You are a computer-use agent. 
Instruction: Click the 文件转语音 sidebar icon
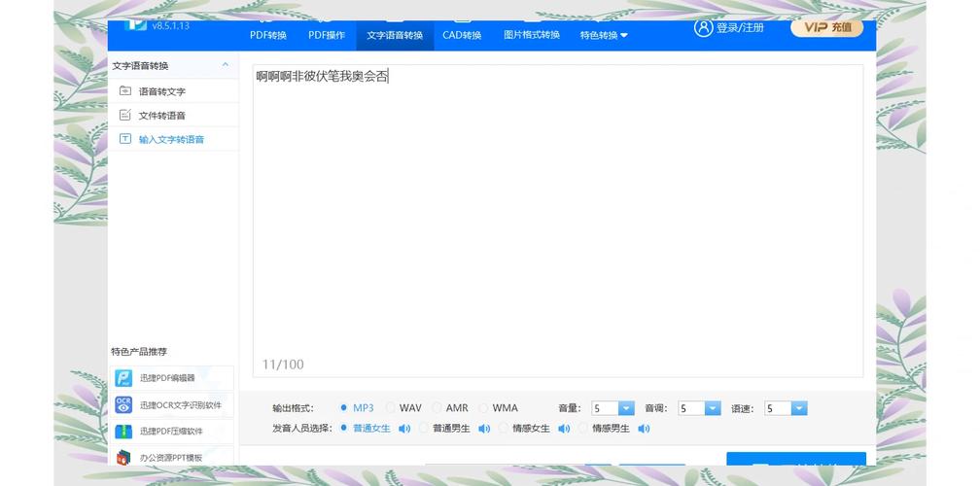(x=125, y=115)
